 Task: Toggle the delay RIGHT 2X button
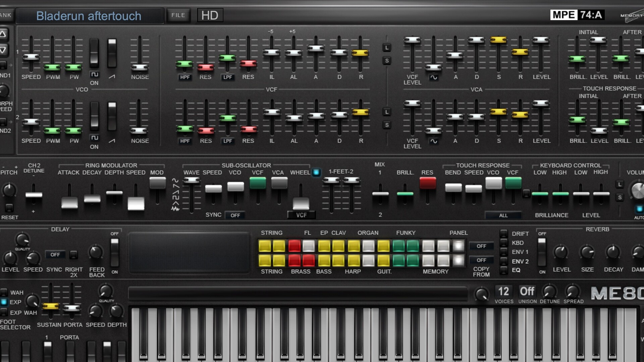(x=73, y=255)
